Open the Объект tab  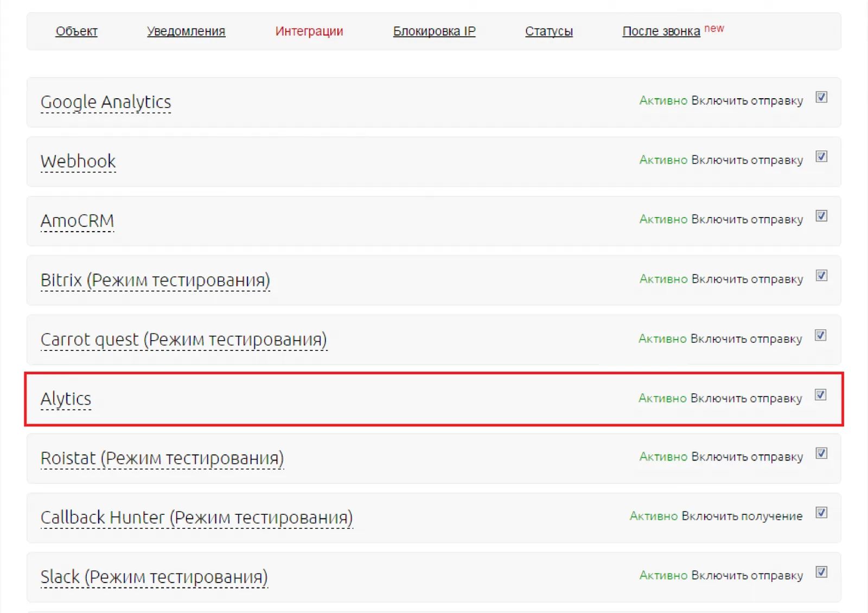[x=76, y=31]
